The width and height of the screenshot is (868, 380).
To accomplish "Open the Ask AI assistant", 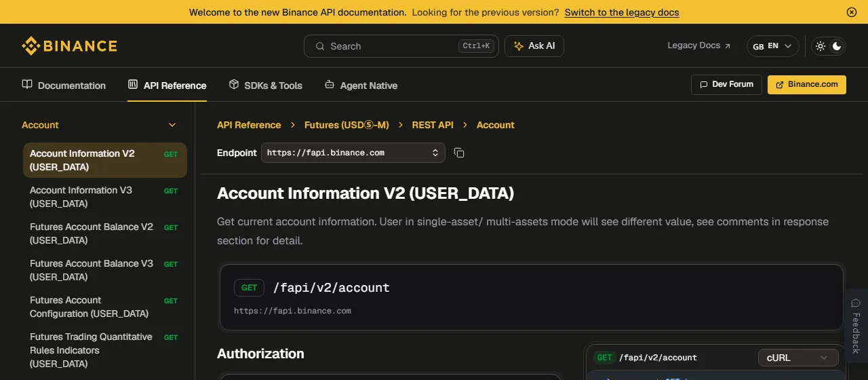I will (x=534, y=46).
